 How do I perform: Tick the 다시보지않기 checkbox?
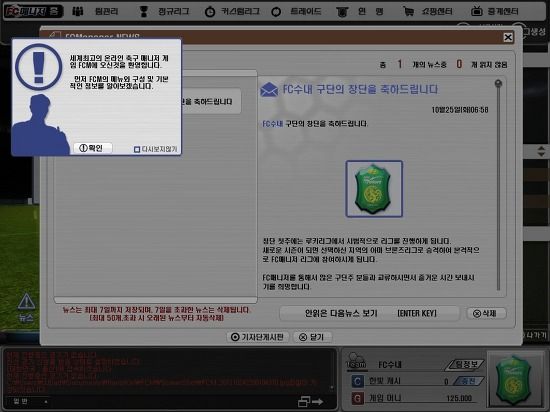click(137, 149)
